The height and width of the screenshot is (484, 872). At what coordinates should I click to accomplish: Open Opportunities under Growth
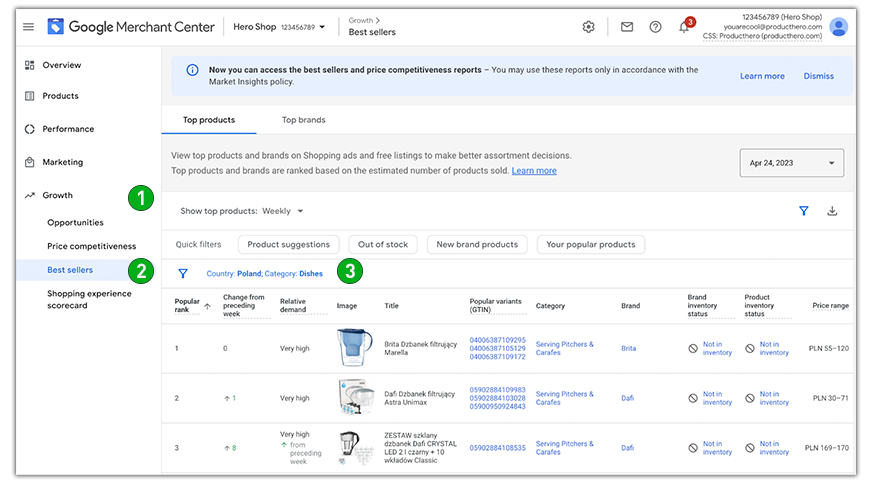[x=75, y=223]
